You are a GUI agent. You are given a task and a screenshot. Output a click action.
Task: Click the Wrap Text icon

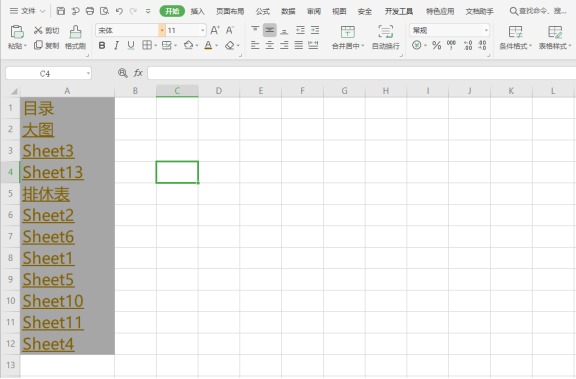(x=385, y=32)
